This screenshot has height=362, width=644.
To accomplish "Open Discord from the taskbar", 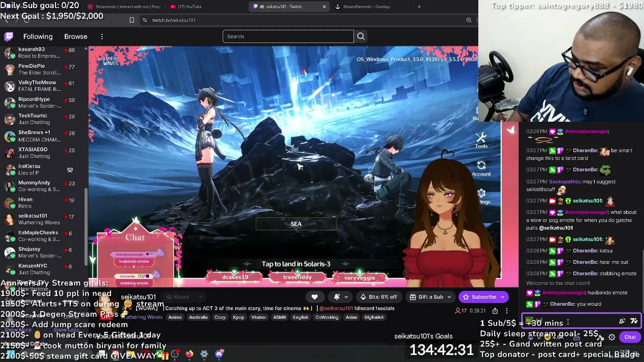I will 219,354.
